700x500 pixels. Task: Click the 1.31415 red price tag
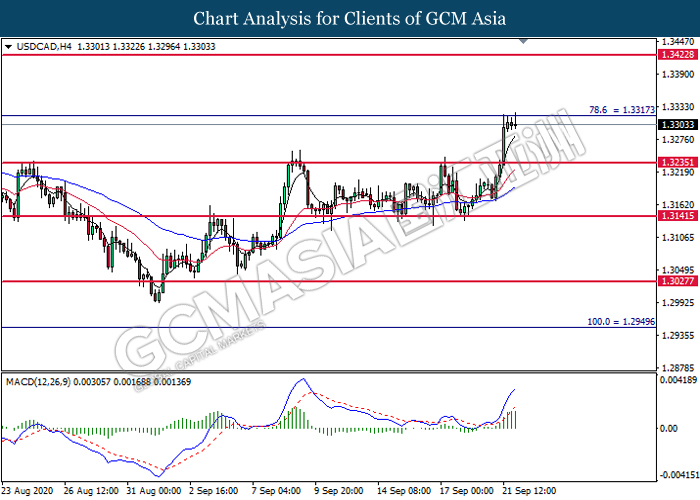coord(677,215)
